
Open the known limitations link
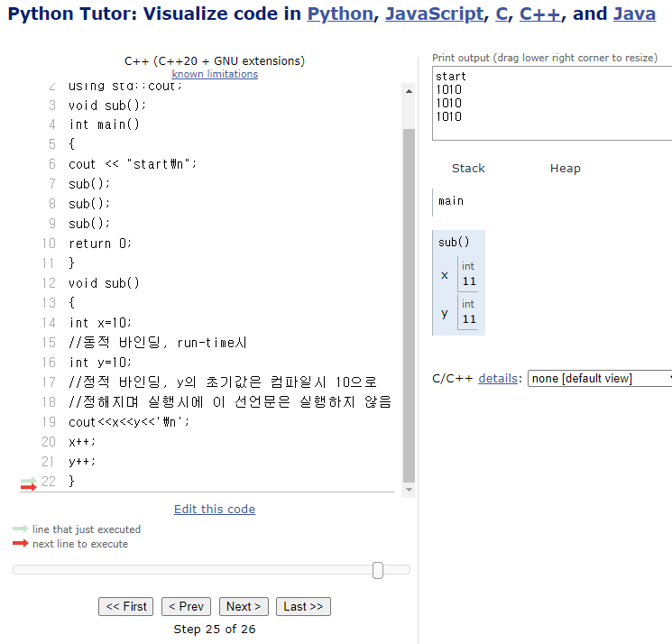(x=215, y=74)
